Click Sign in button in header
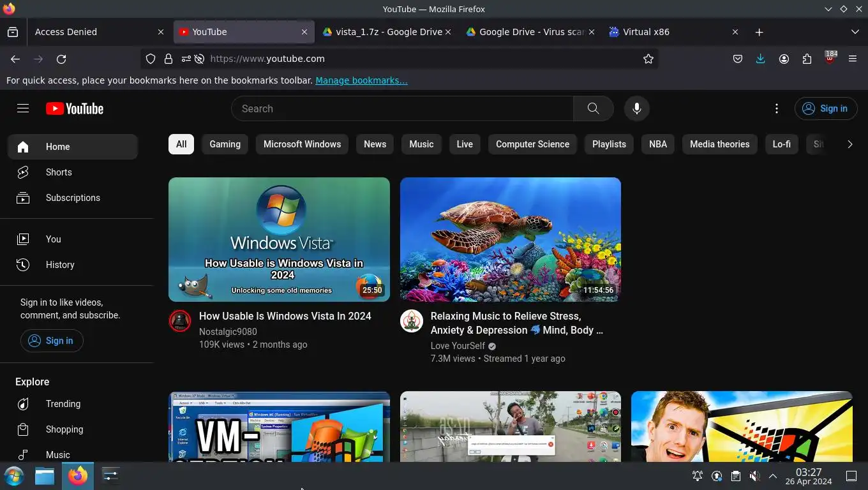This screenshot has width=868, height=490. pyautogui.click(x=825, y=108)
